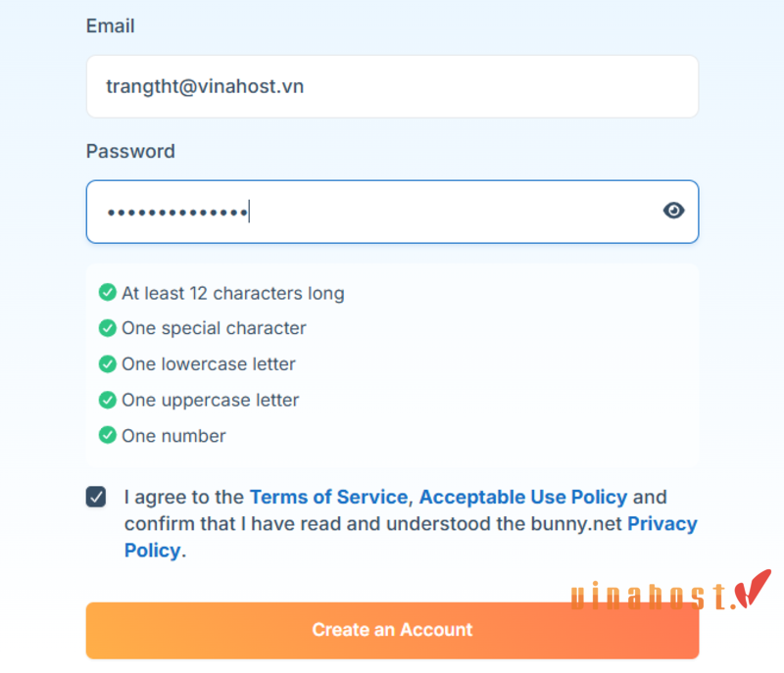Focus the Password input field
The height and width of the screenshot is (673, 784).
(x=393, y=212)
